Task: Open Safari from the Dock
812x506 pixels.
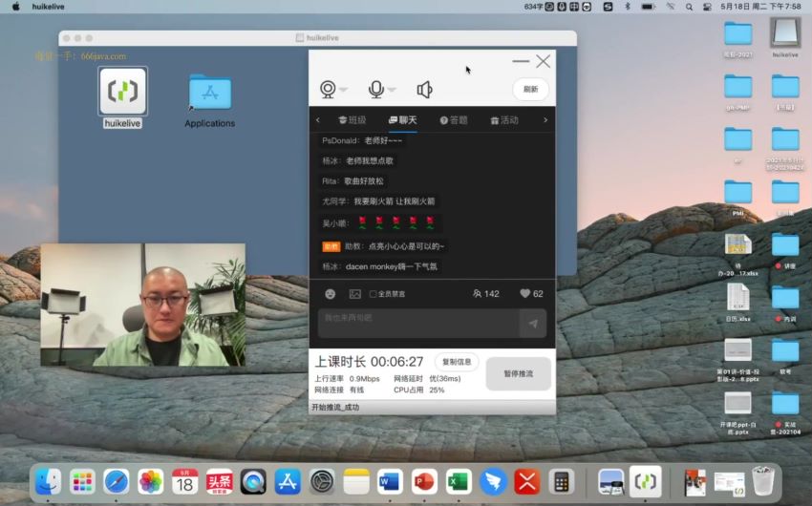Action: (x=117, y=482)
